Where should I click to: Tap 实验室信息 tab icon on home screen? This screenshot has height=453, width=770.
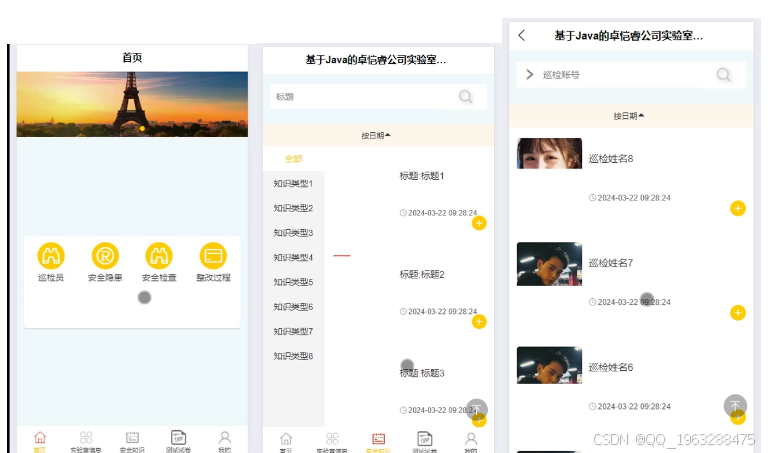point(86,437)
